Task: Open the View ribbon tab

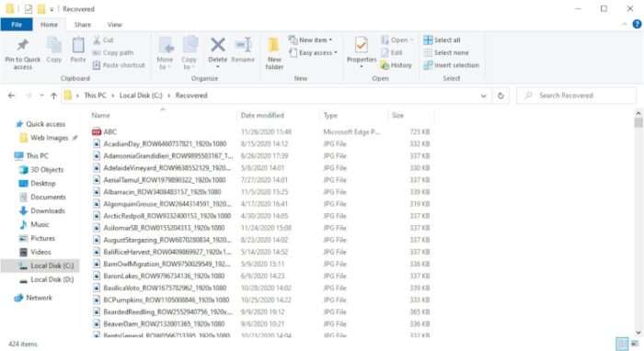Action: coord(115,25)
